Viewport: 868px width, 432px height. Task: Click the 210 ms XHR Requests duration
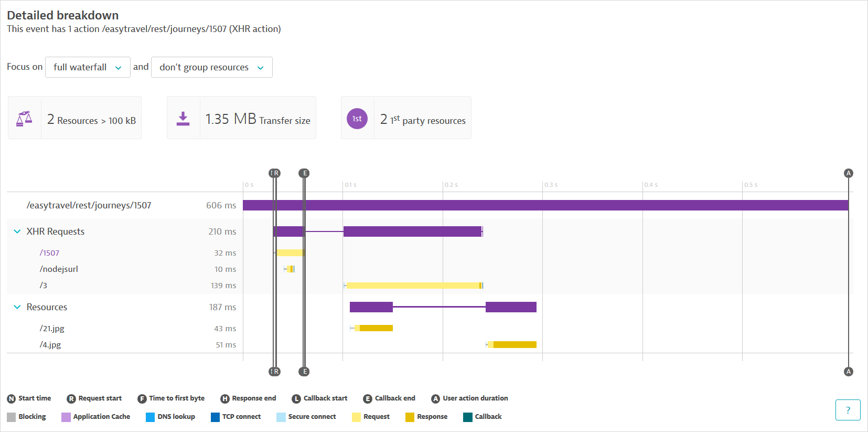pos(222,231)
